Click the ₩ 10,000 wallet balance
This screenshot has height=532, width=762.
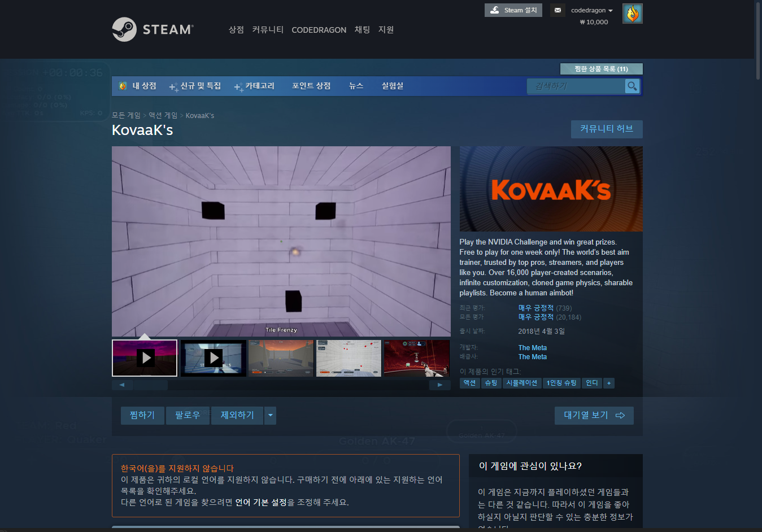pyautogui.click(x=594, y=22)
